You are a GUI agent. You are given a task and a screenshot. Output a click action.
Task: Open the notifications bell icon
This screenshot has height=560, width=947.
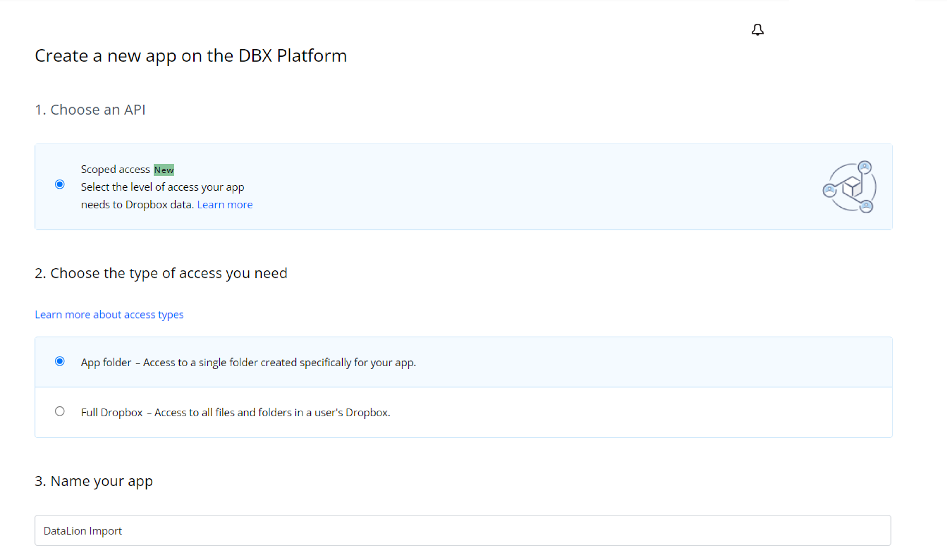point(757,29)
